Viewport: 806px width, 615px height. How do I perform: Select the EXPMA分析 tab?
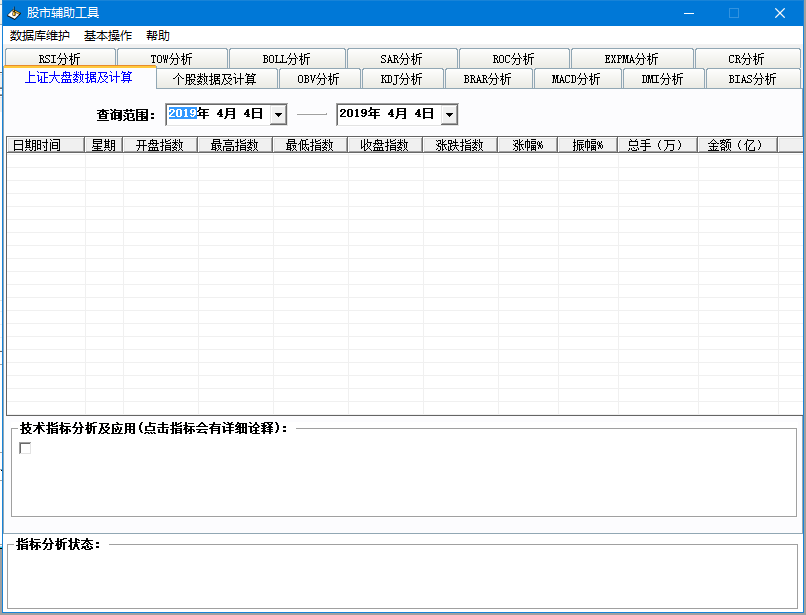[631, 59]
